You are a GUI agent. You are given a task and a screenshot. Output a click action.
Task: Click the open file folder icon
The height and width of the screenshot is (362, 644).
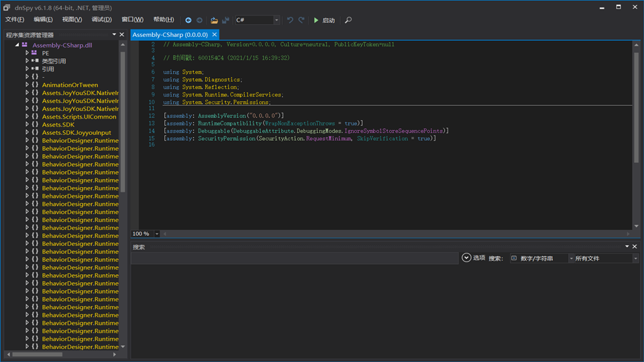(214, 20)
